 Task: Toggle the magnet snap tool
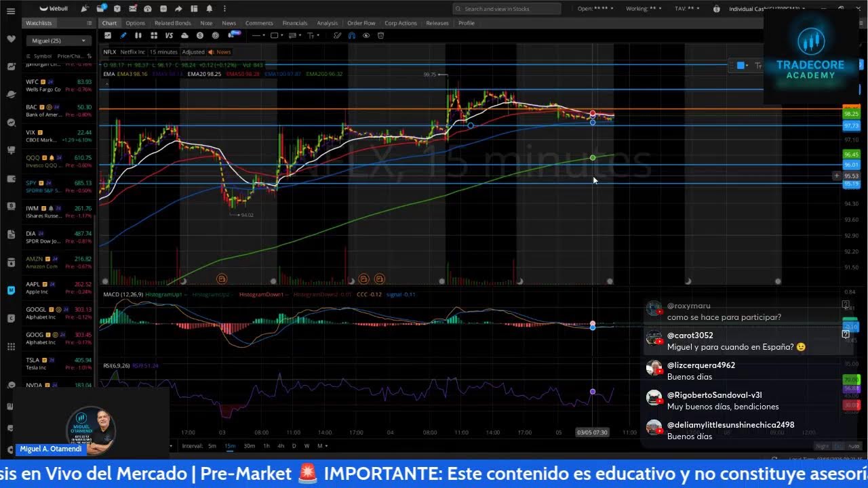pos(351,35)
